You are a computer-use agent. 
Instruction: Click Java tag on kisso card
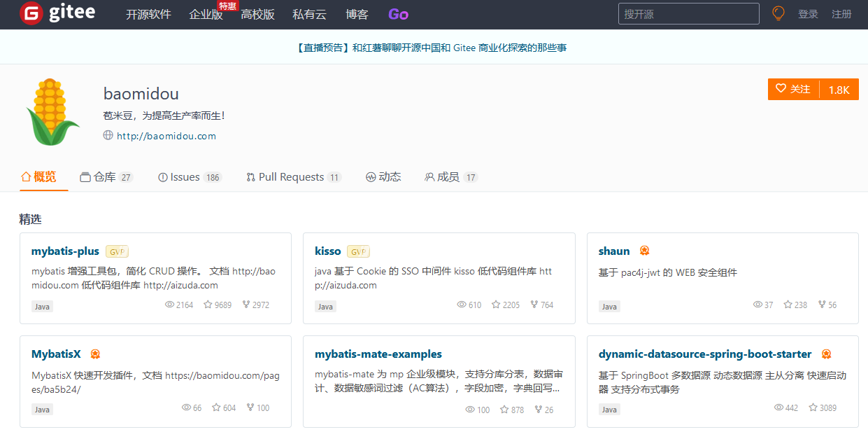point(325,306)
